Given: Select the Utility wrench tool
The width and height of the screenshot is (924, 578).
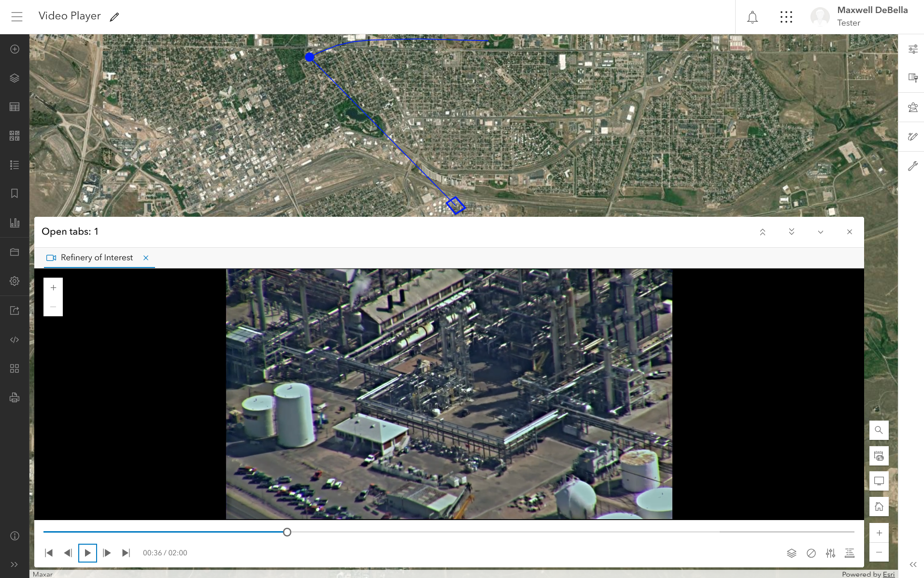Looking at the screenshot, I should point(913,166).
